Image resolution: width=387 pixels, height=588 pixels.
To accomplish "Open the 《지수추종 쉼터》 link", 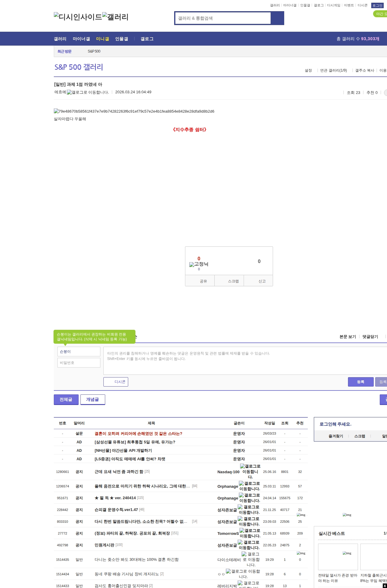I will pos(190,130).
